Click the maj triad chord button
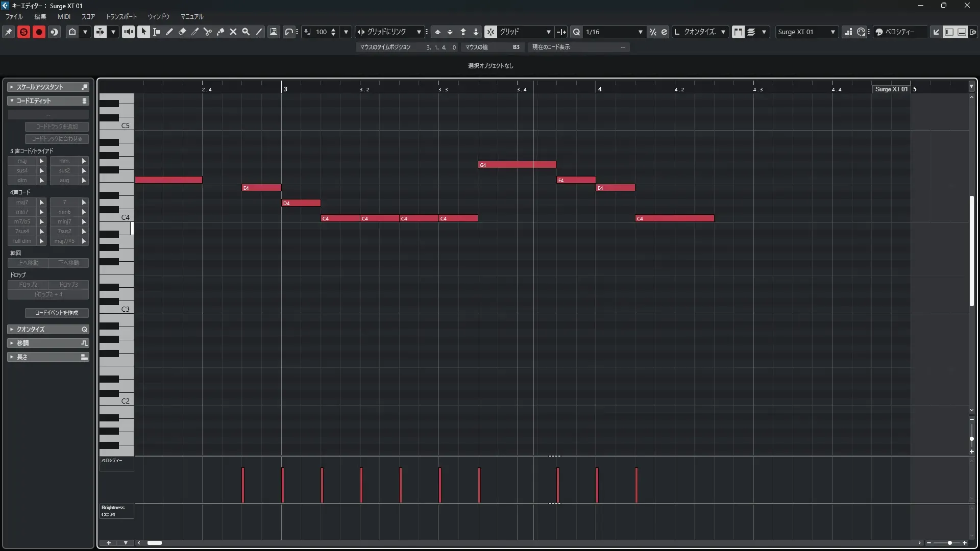 22,161
